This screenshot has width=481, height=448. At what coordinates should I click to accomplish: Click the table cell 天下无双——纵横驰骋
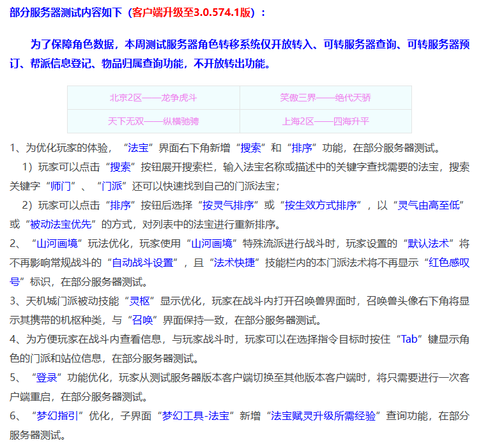tap(153, 121)
